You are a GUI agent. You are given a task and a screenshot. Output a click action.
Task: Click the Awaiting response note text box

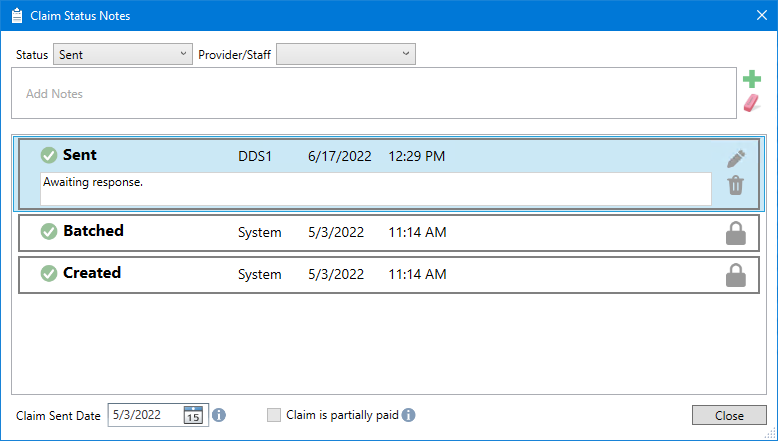(376, 189)
